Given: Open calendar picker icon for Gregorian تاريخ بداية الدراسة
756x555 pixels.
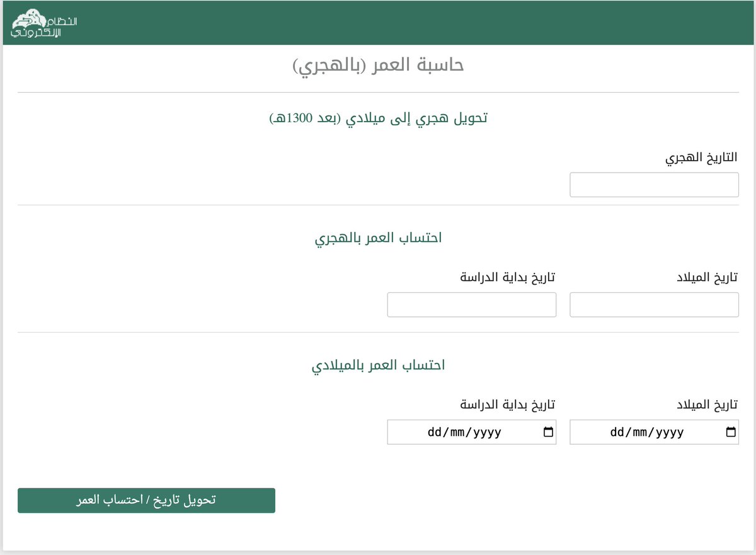Looking at the screenshot, I should pyautogui.click(x=548, y=432).
